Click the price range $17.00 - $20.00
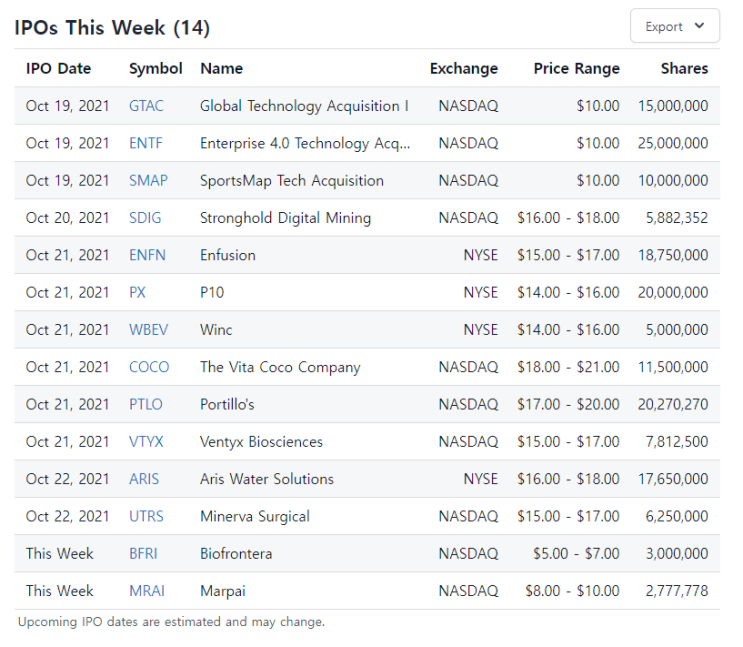 coord(568,405)
